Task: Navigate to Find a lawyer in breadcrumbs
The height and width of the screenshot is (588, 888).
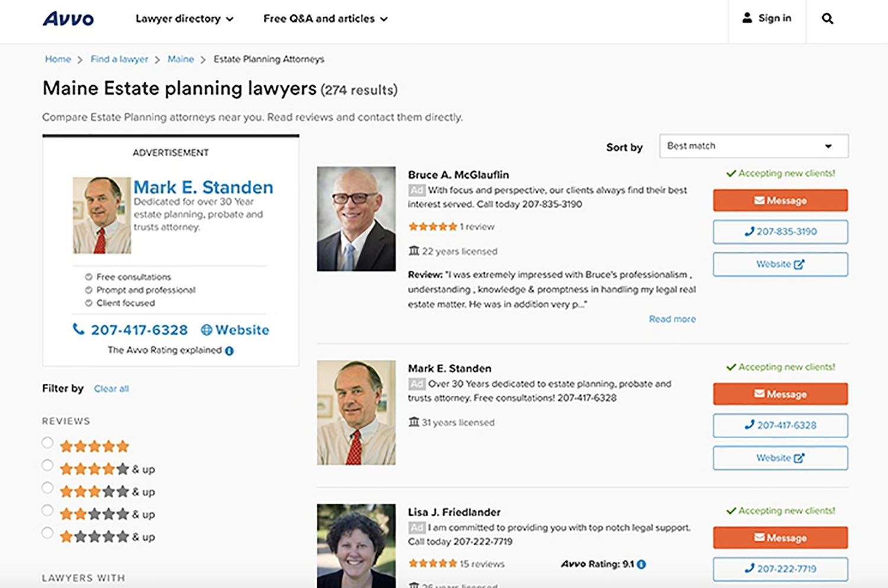Action: 118,59
